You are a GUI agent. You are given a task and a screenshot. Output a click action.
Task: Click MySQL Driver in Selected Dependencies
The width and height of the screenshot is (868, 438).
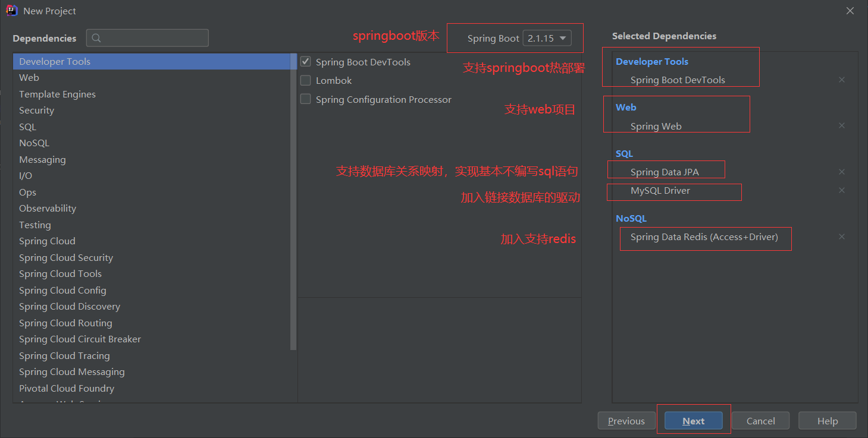click(660, 190)
